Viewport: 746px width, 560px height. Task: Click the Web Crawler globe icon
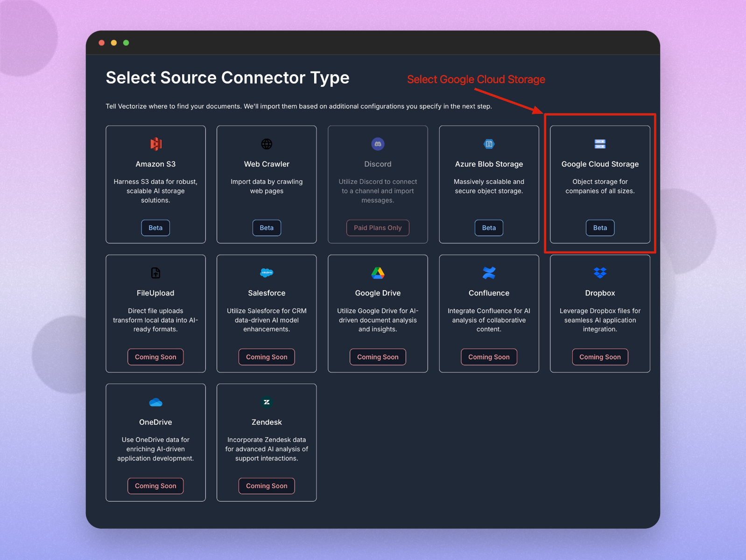pos(267,144)
